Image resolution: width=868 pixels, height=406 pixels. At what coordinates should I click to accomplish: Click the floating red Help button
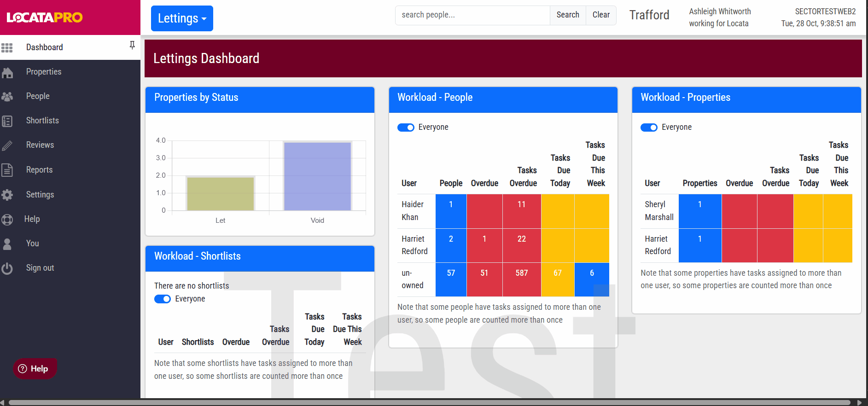pyautogui.click(x=35, y=369)
